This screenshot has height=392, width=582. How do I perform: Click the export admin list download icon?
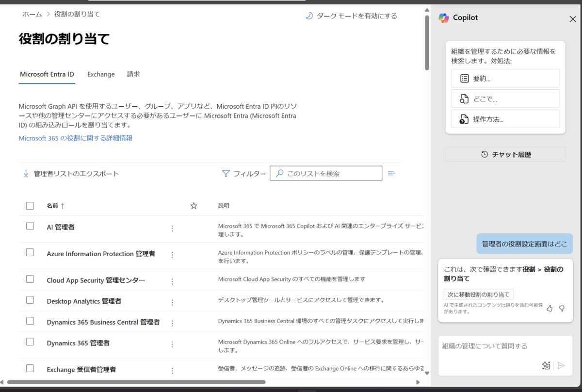pyautogui.click(x=26, y=173)
